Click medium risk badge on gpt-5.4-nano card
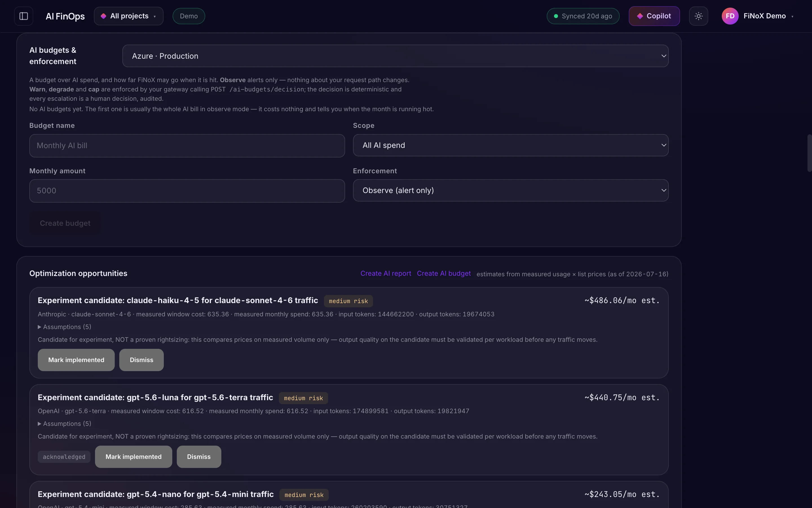 pyautogui.click(x=304, y=495)
